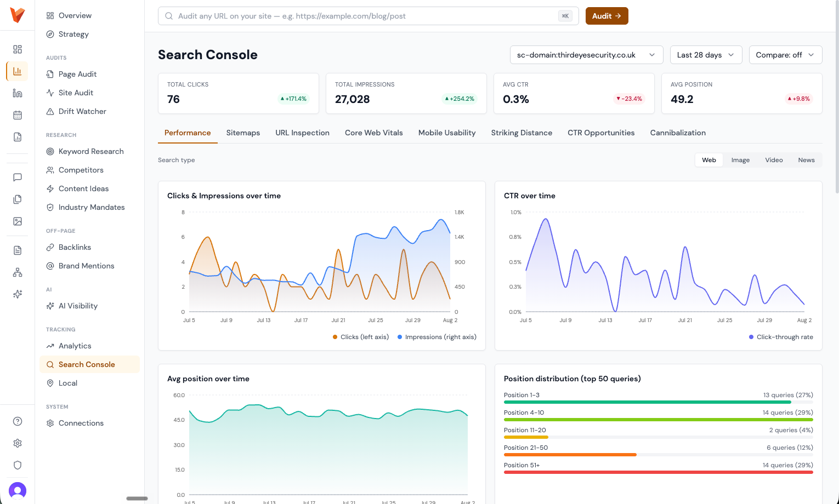Click the at-sign icon beside Brand Mentions
The height and width of the screenshot is (504, 839).
pos(50,266)
